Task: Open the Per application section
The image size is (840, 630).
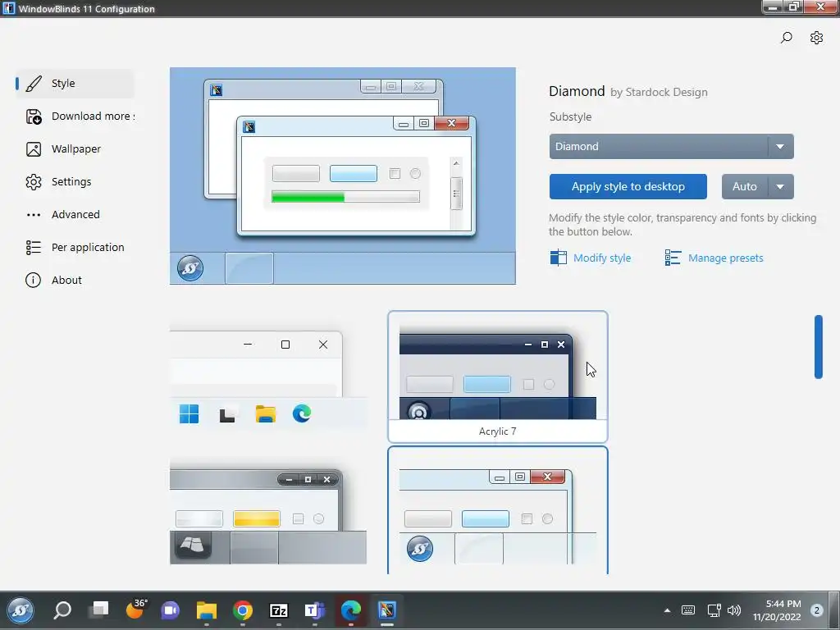Action: tap(75, 248)
